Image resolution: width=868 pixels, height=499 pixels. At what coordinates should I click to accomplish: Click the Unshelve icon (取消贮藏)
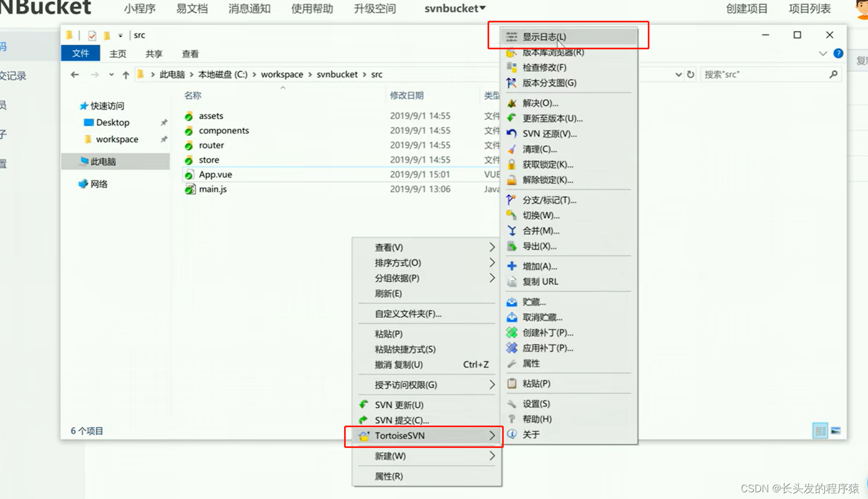tap(512, 317)
